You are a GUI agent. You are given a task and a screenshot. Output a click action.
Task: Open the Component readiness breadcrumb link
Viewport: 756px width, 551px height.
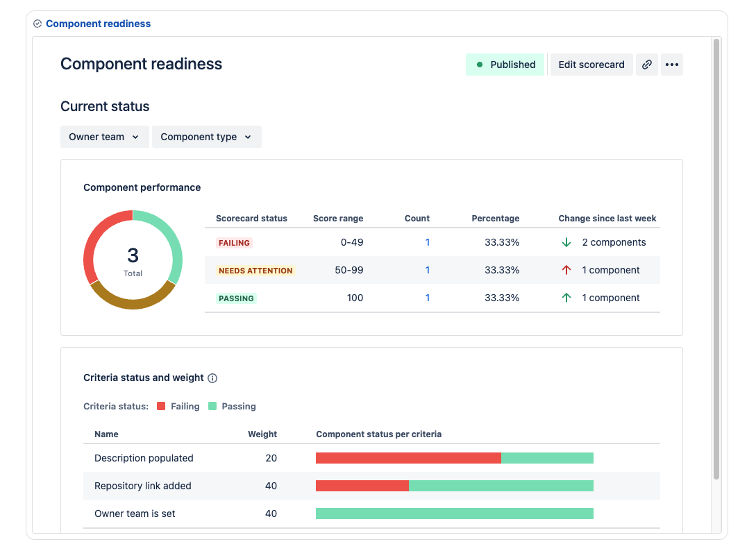click(97, 24)
